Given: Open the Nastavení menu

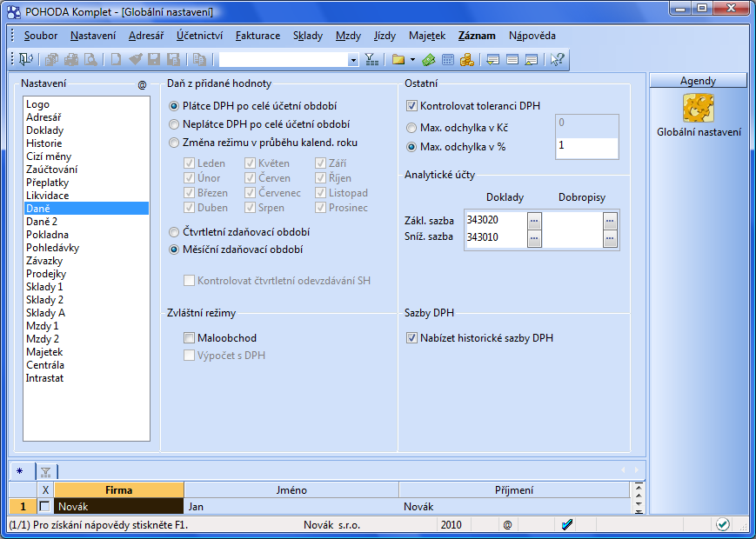Looking at the screenshot, I should pyautogui.click(x=93, y=36).
